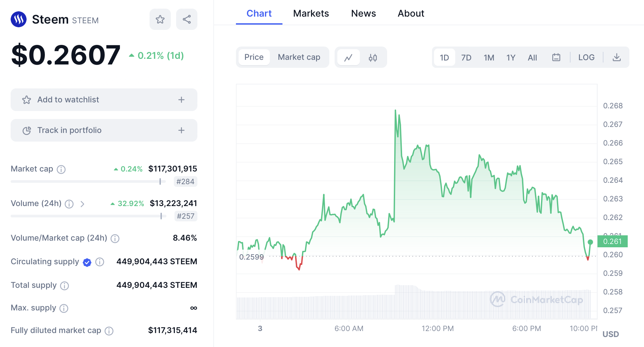Switch to line chart view icon
Screen dimensions: 644x347
coord(348,58)
